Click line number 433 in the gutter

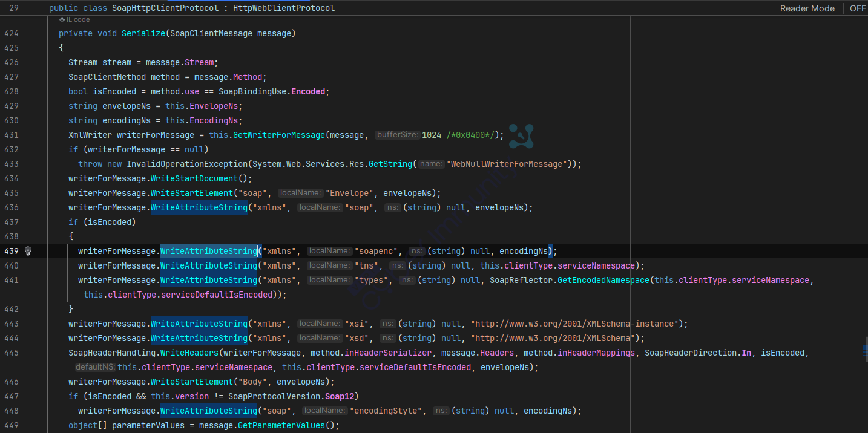[11, 164]
